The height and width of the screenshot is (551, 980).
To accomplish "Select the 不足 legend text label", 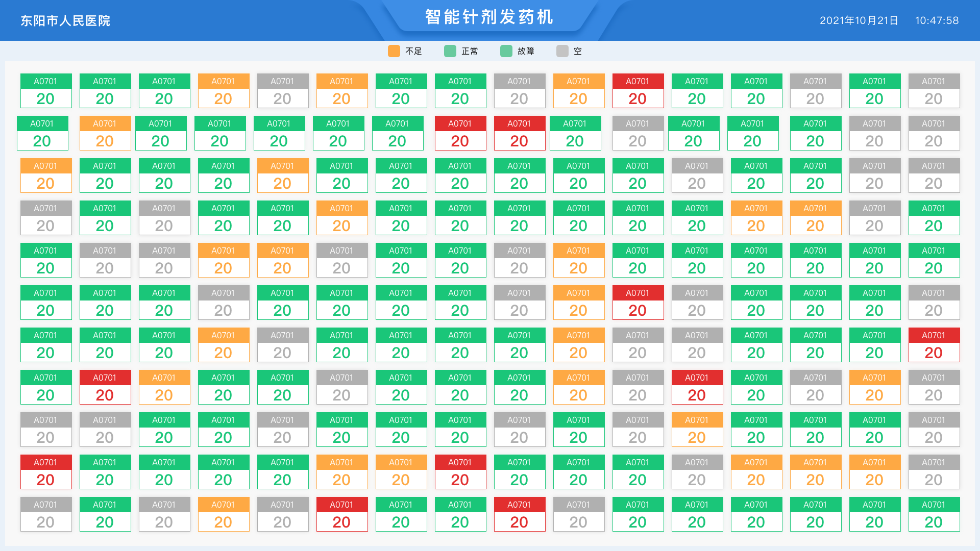I will coord(413,51).
